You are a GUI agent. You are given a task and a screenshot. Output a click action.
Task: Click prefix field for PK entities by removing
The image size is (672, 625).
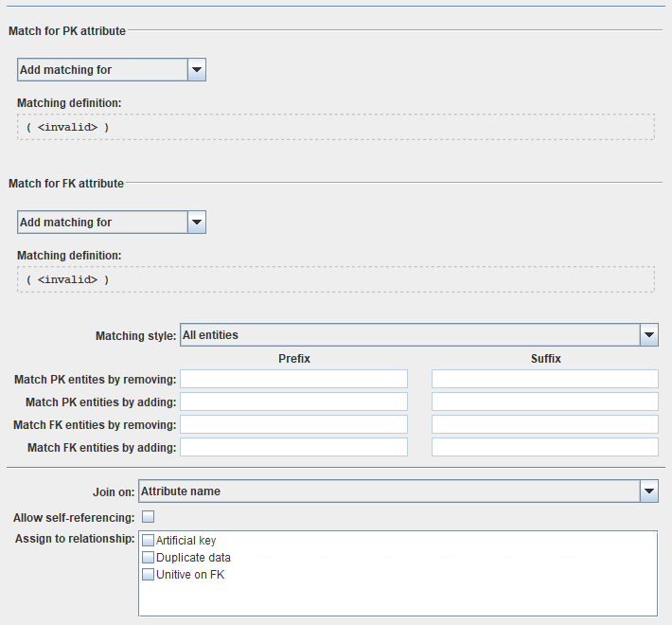293,379
